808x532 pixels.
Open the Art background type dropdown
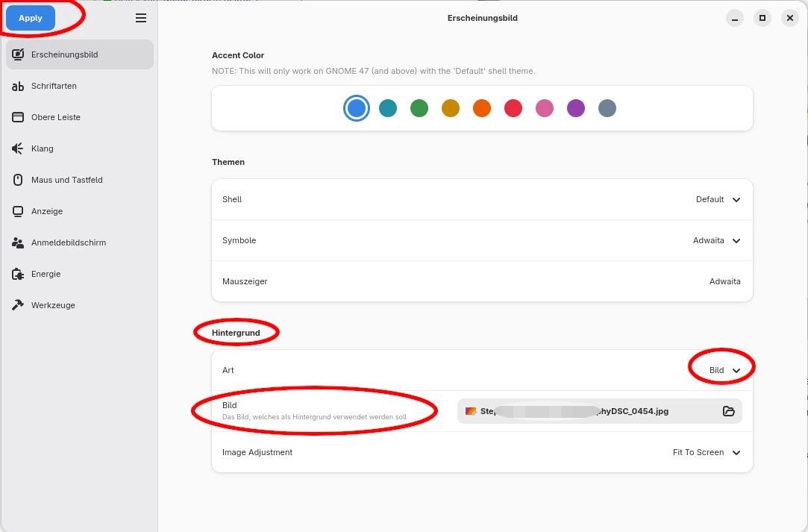(x=724, y=370)
